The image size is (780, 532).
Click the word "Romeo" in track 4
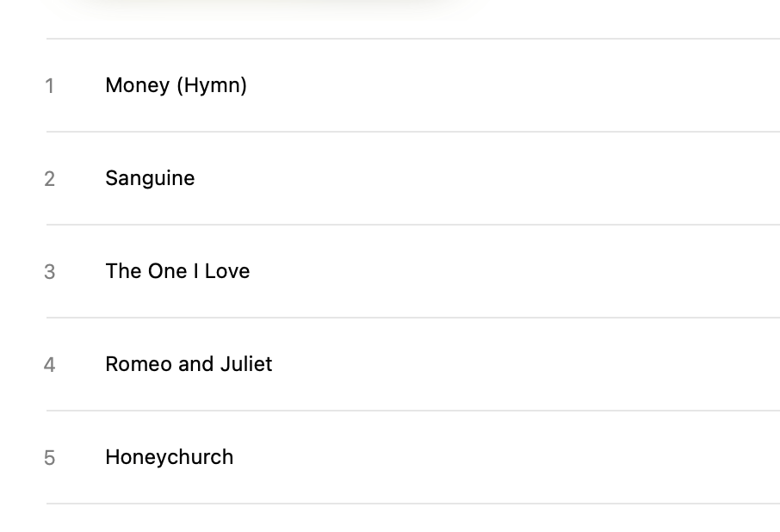tap(138, 364)
